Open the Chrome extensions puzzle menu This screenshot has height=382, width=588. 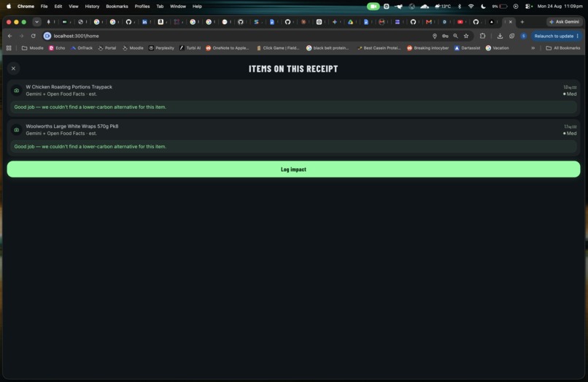483,36
